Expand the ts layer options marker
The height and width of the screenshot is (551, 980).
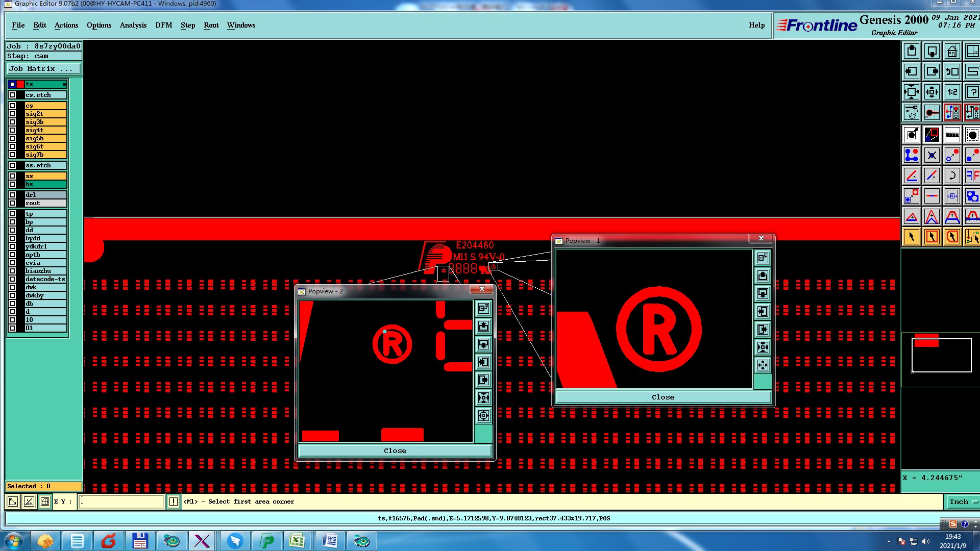click(64, 84)
